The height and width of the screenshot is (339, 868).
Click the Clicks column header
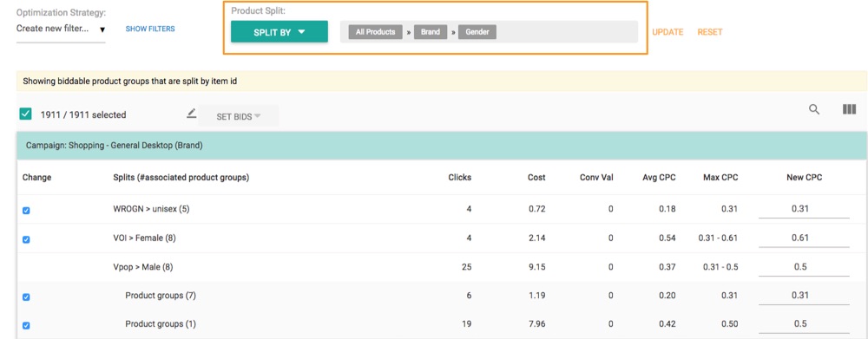point(459,178)
